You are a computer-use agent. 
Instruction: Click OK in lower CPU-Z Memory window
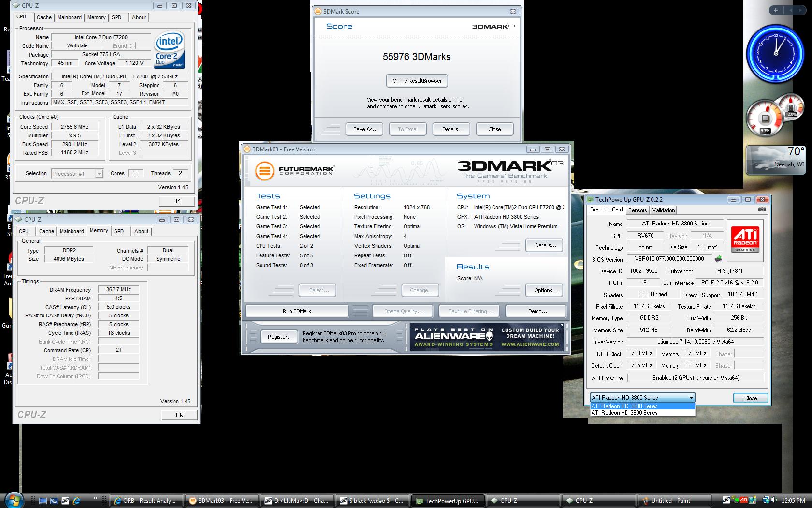(179, 415)
